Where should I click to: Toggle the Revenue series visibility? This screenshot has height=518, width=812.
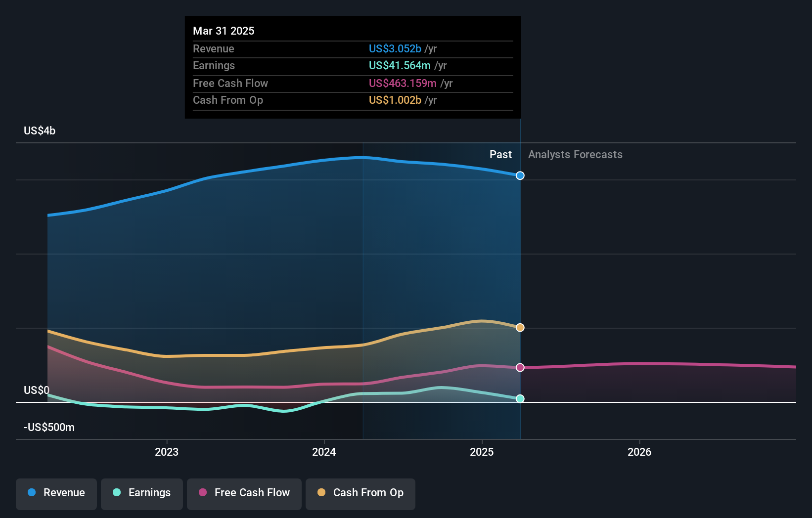56,493
